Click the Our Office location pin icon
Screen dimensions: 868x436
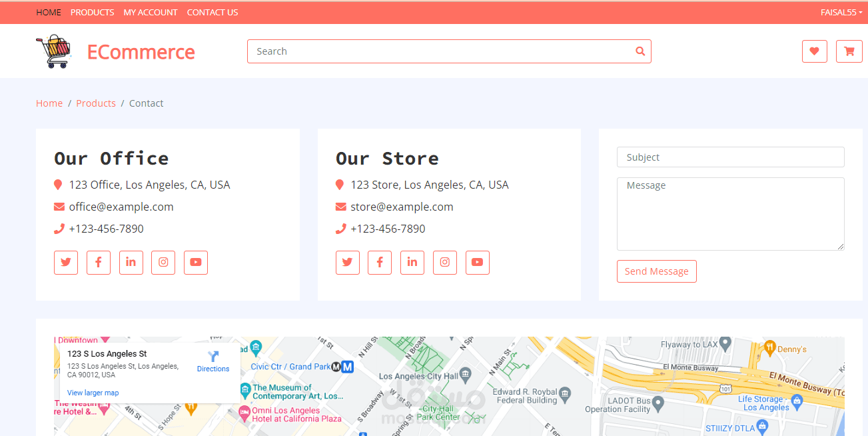[58, 185]
